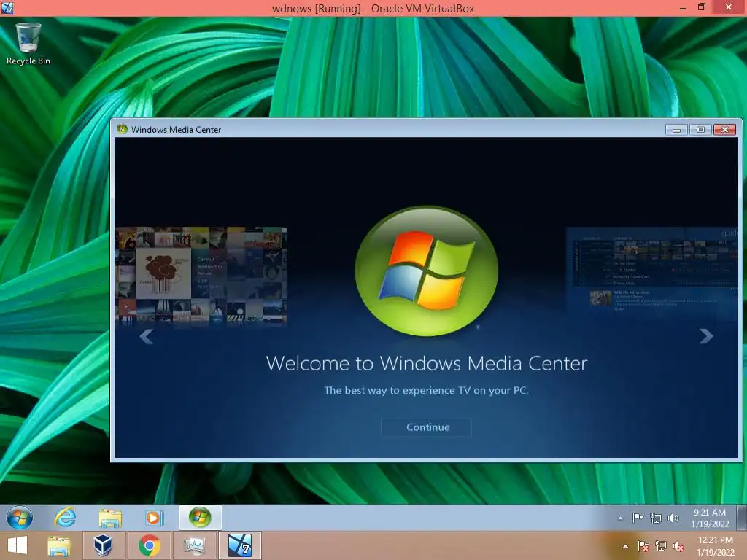The width and height of the screenshot is (747, 560).
Task: Open File Explorer on host taskbar
Action: pos(59,545)
